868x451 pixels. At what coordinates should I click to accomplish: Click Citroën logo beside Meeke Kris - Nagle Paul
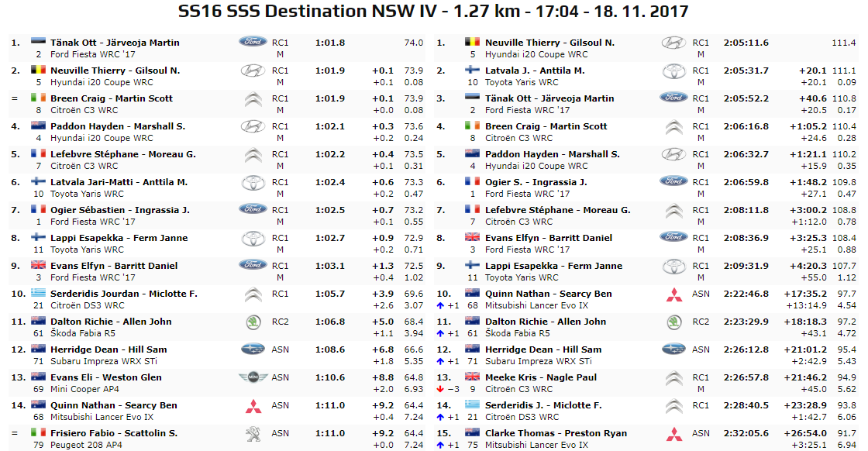click(673, 378)
